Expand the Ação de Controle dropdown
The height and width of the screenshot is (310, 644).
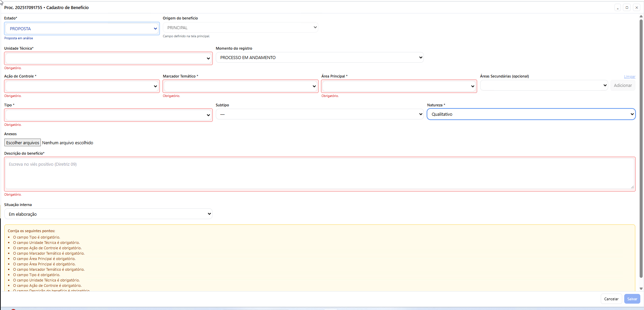pos(82,86)
